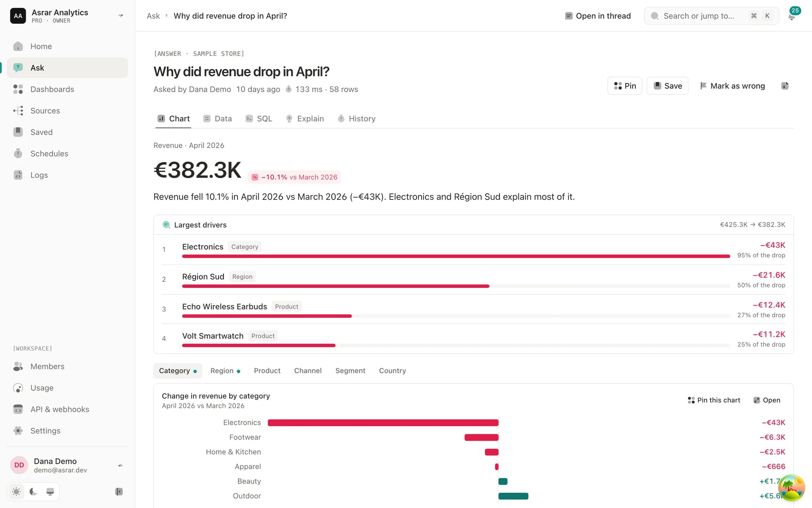Select the Segment breakdown tab

(350, 371)
